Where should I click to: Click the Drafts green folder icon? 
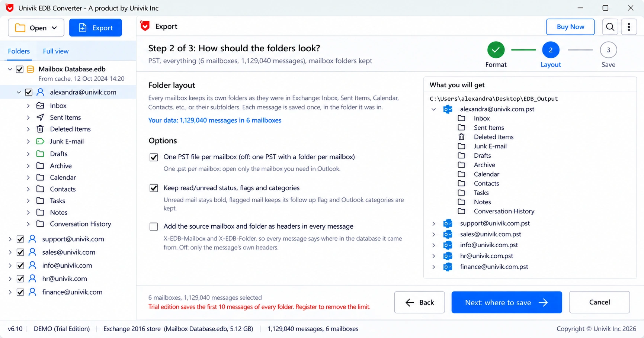[x=40, y=154]
